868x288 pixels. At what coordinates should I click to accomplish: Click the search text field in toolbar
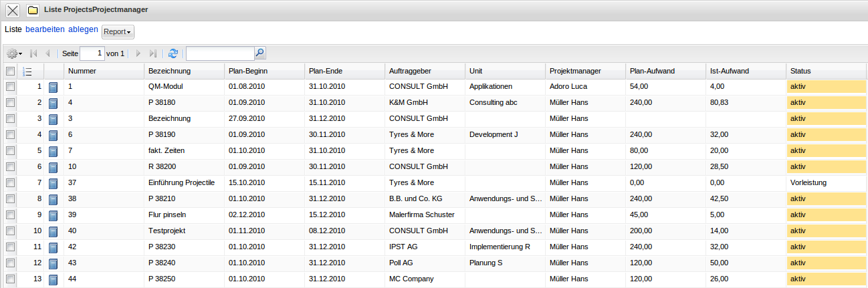(220, 53)
